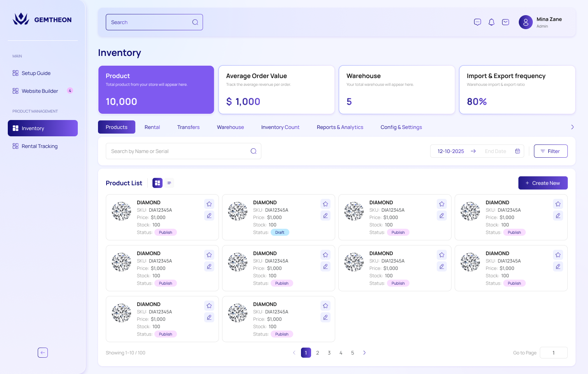Click edit pencil on the Draft diamond card
The width and height of the screenshot is (588, 374).
coord(325,216)
